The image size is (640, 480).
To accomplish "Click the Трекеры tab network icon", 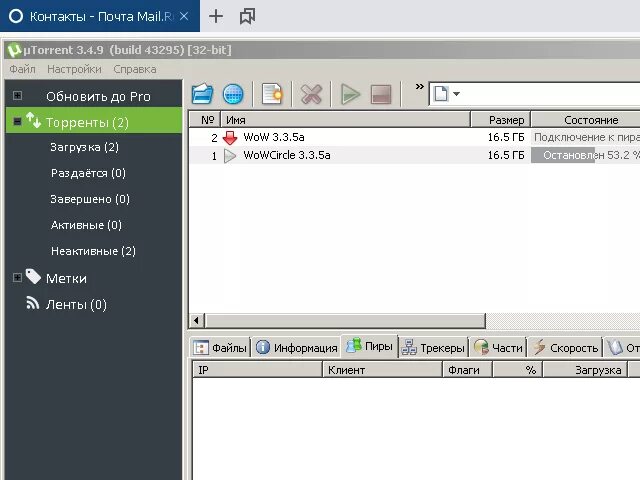I will (409, 347).
